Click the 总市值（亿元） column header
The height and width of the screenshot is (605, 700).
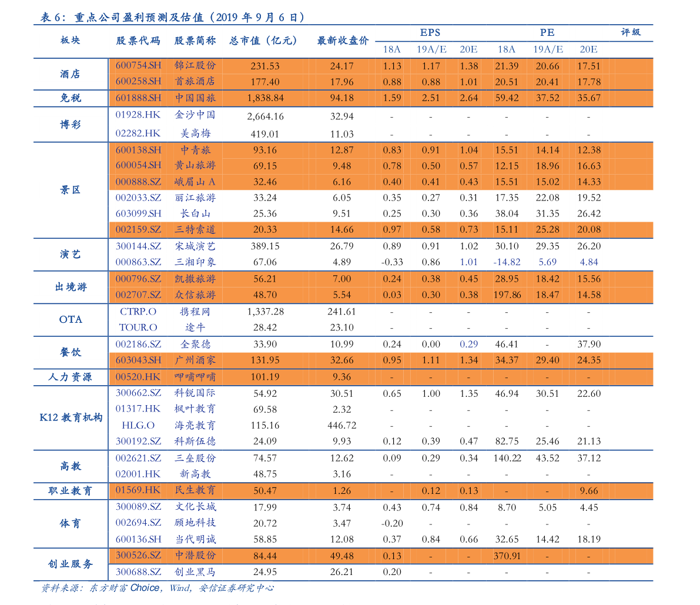pyautogui.click(x=264, y=41)
